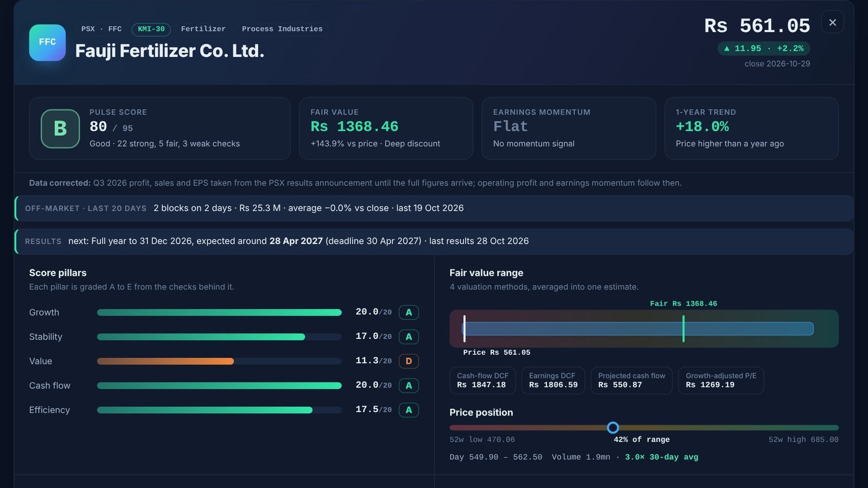Select the Process Industries tag
Screen dimensions: 868x488
282,29
